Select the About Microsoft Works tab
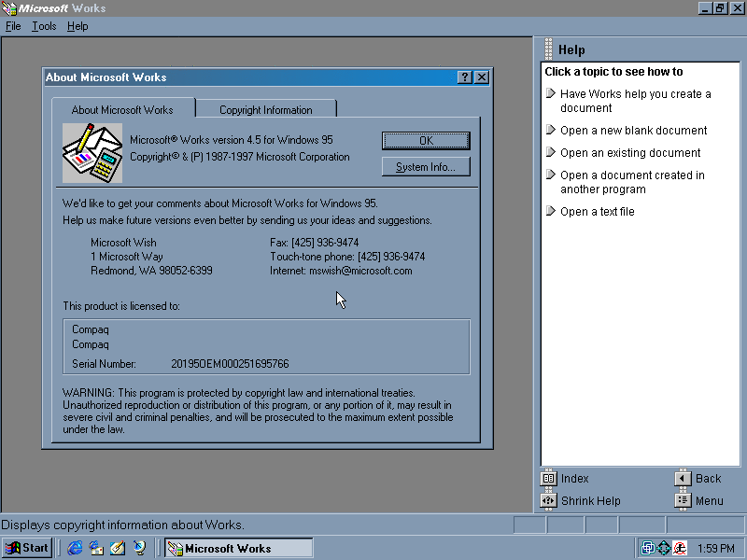 coord(122,109)
